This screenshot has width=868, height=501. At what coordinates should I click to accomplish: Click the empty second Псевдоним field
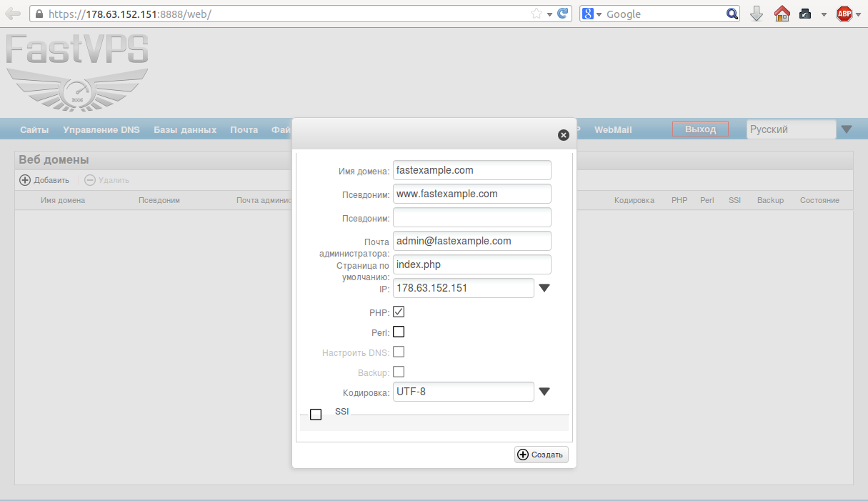coord(472,217)
